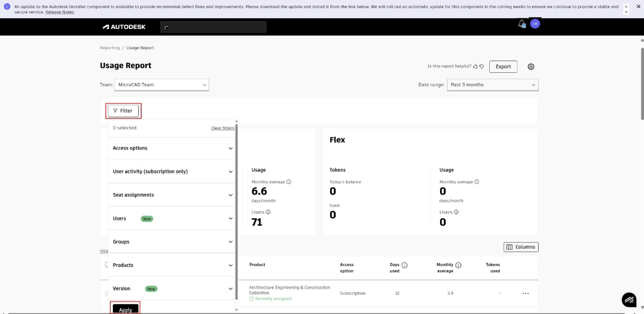Expand the Products filter section
The image size is (644, 314).
172,265
